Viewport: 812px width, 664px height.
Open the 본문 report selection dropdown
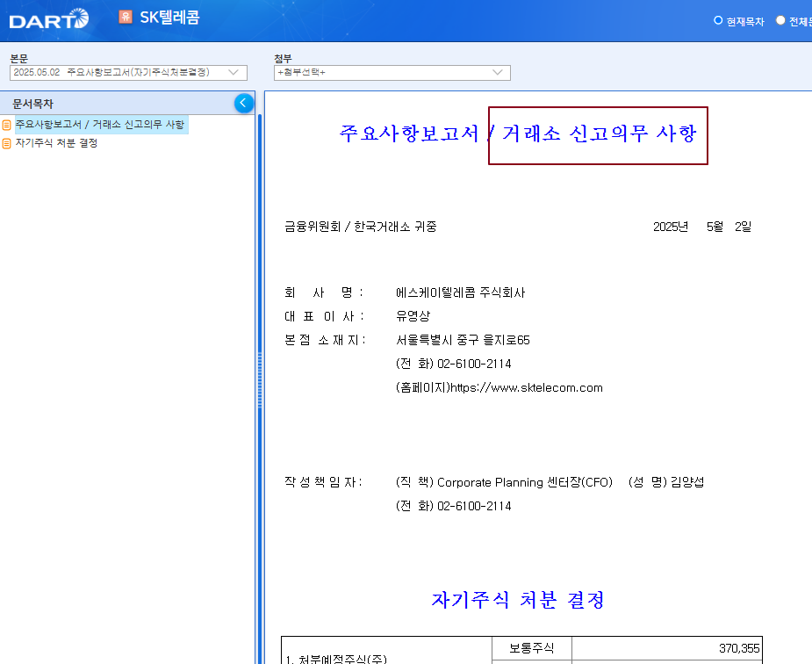click(127, 73)
